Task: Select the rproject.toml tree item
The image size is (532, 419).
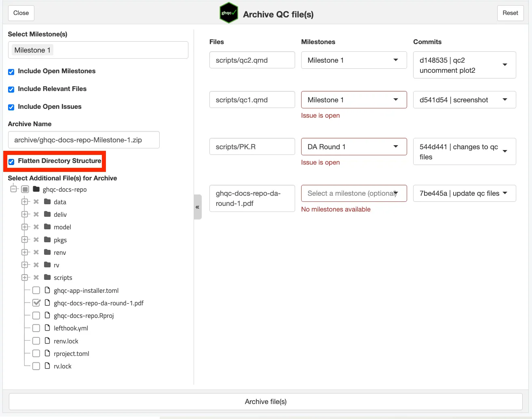Action: coord(71,353)
